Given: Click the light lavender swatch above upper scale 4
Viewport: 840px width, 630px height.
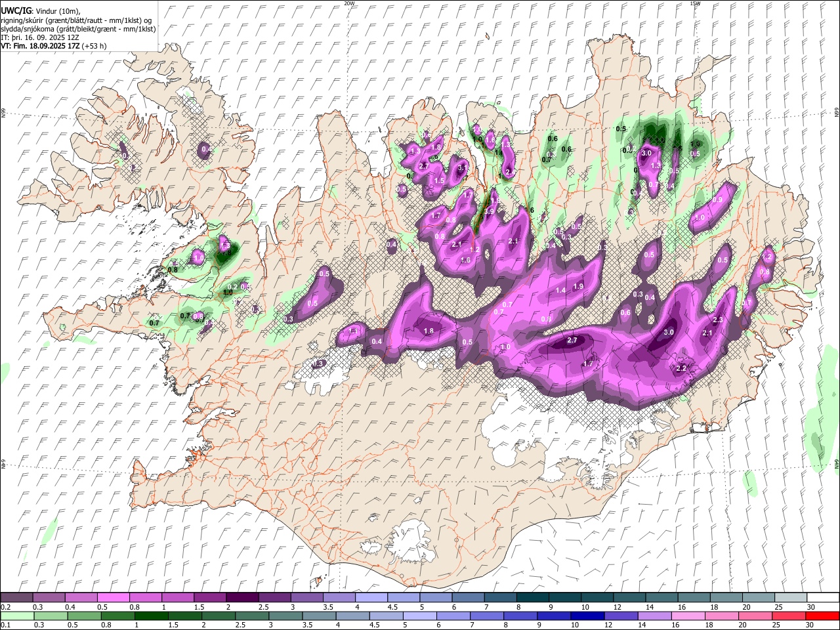Looking at the screenshot, I should click(371, 598).
